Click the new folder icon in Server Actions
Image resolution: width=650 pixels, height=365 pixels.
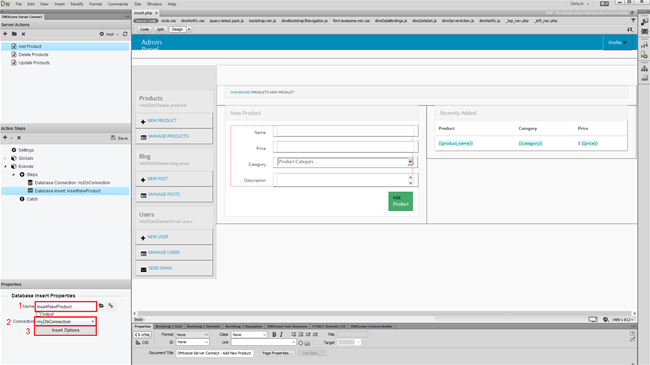pos(14,34)
